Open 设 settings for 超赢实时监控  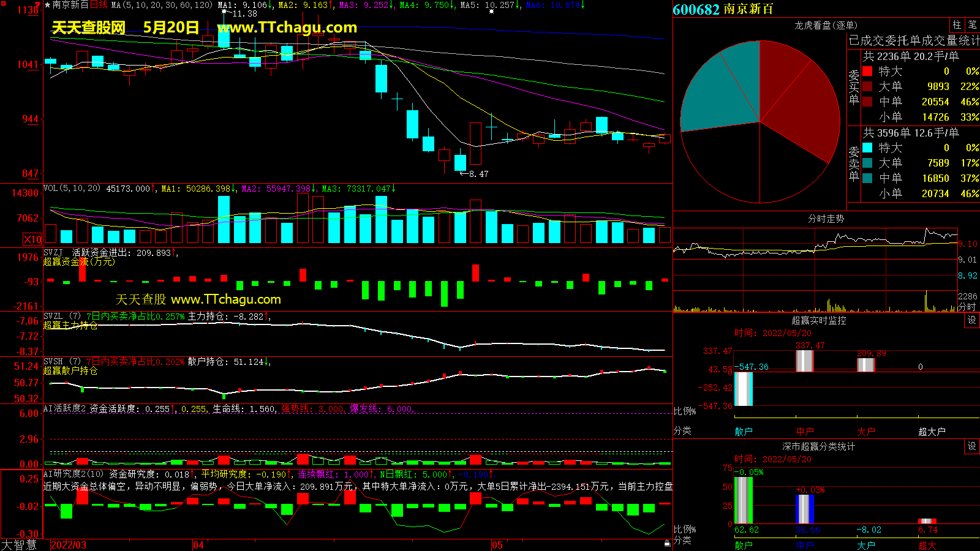(971, 320)
